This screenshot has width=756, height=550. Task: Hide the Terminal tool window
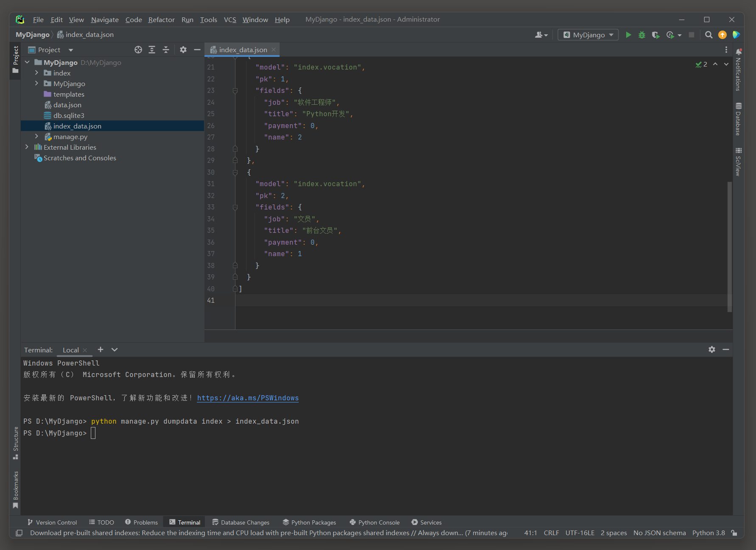click(726, 349)
